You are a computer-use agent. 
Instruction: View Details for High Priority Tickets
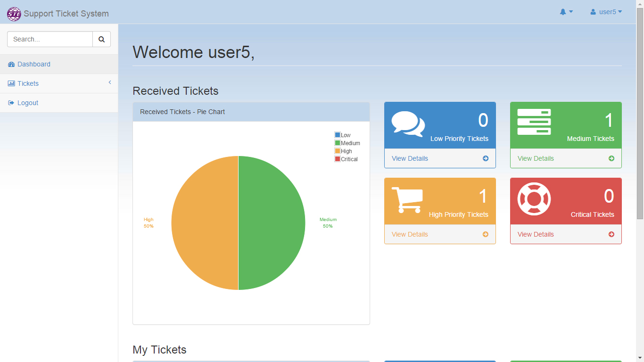tap(410, 234)
